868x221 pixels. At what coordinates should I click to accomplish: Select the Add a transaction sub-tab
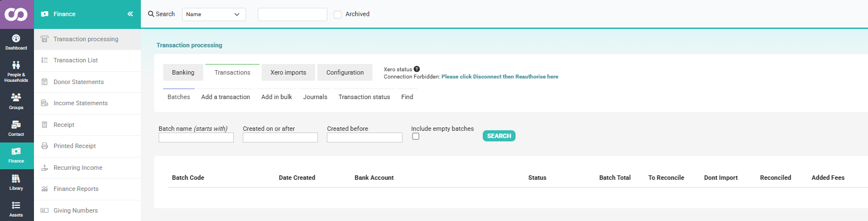pyautogui.click(x=225, y=97)
